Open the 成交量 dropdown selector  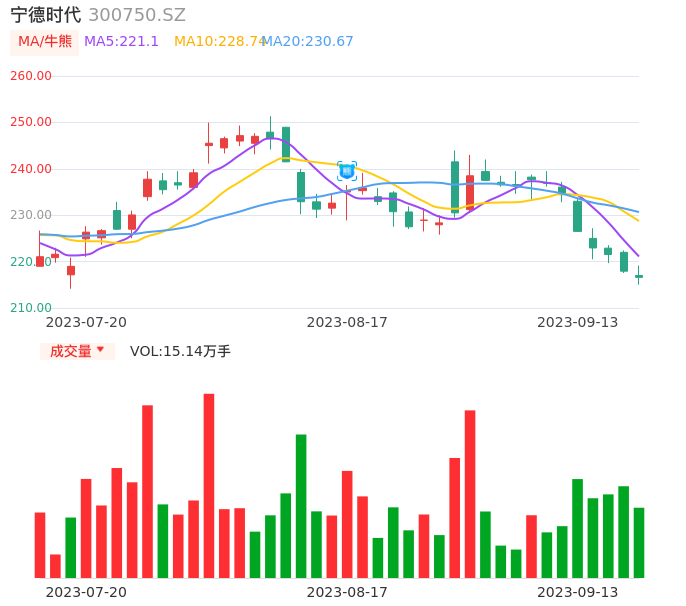tap(77, 351)
